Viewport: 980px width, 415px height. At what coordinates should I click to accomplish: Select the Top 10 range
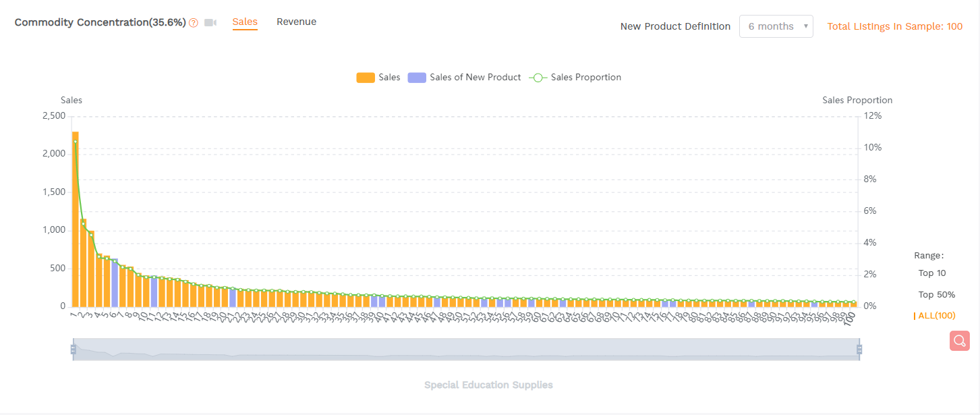tap(932, 273)
